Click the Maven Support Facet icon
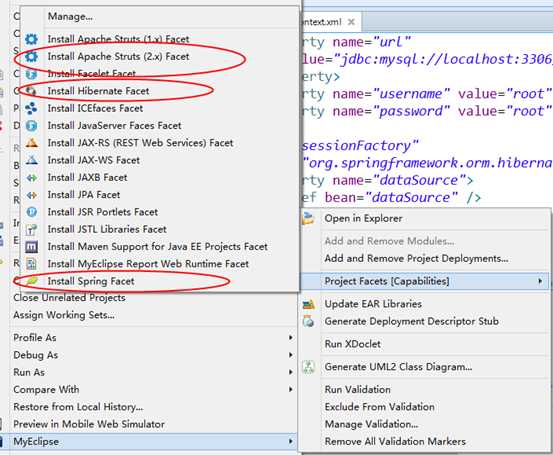553x455 pixels. click(x=31, y=246)
